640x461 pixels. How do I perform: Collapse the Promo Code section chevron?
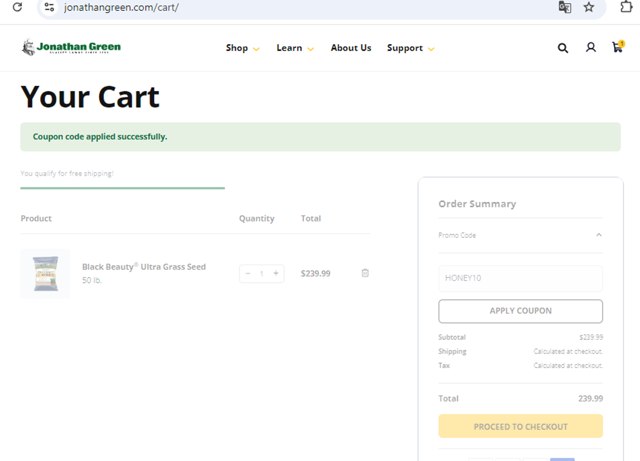pyautogui.click(x=599, y=235)
